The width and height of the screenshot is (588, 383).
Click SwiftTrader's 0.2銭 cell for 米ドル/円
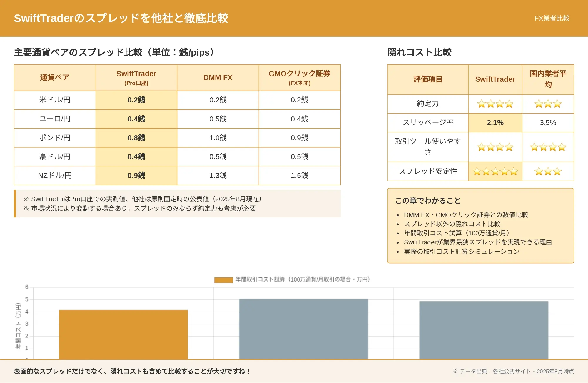tap(136, 100)
